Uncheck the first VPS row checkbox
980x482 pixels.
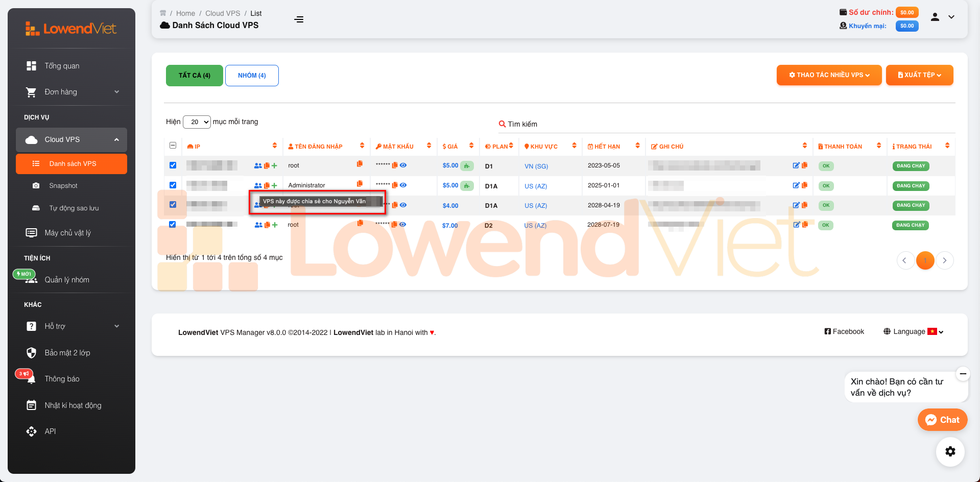(x=173, y=165)
